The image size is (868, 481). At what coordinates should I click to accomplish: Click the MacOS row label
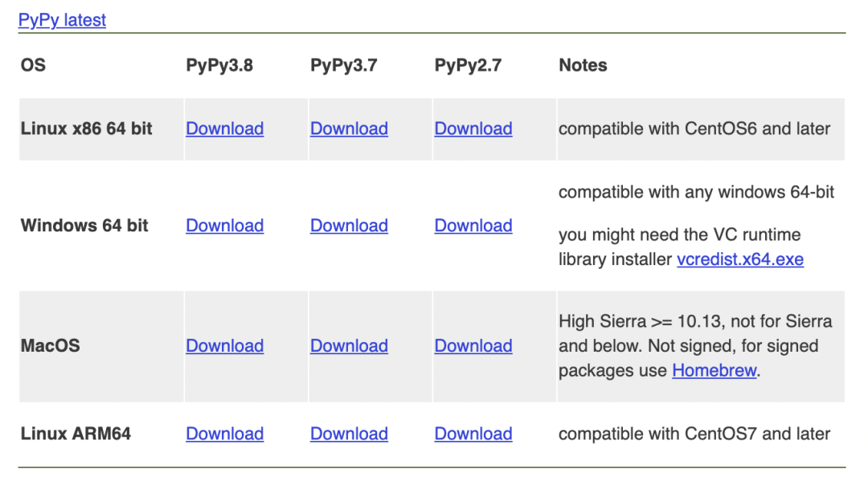[51, 346]
